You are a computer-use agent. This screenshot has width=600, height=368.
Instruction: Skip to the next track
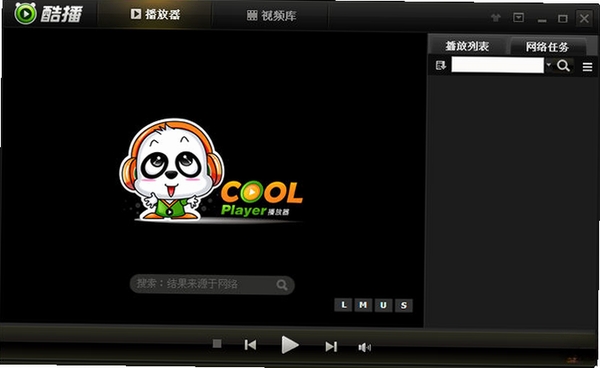[x=331, y=347]
